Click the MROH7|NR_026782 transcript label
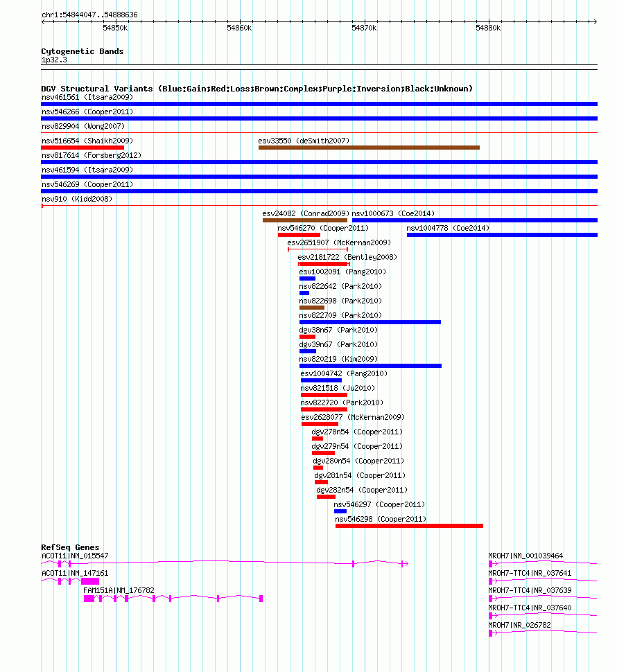The height and width of the screenshot is (672, 617). 520,626
